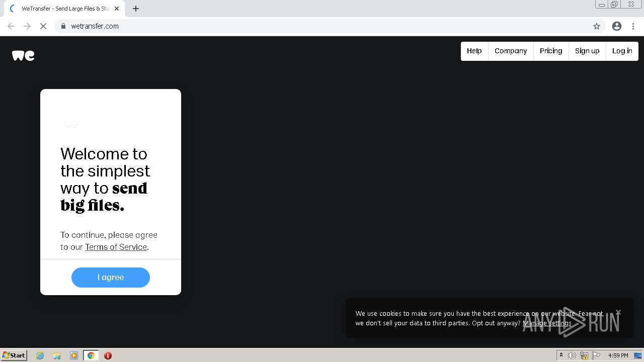Open Chrome's three-dot menu
This screenshot has width=644, height=362.
pos(633,26)
